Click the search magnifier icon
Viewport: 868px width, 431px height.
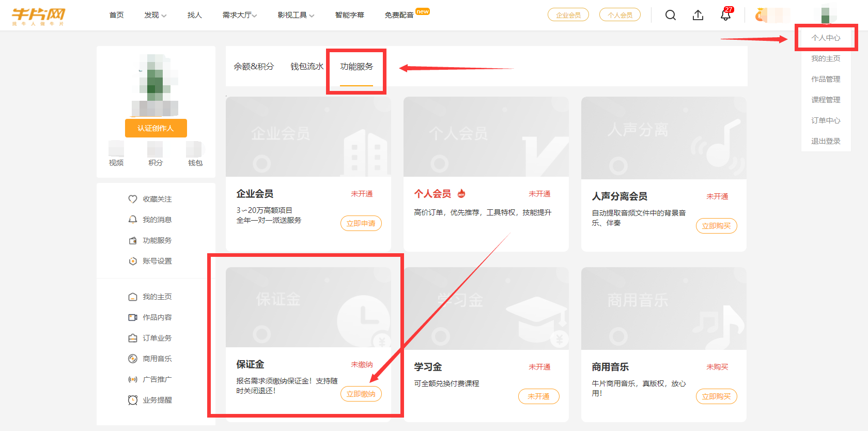(x=670, y=15)
